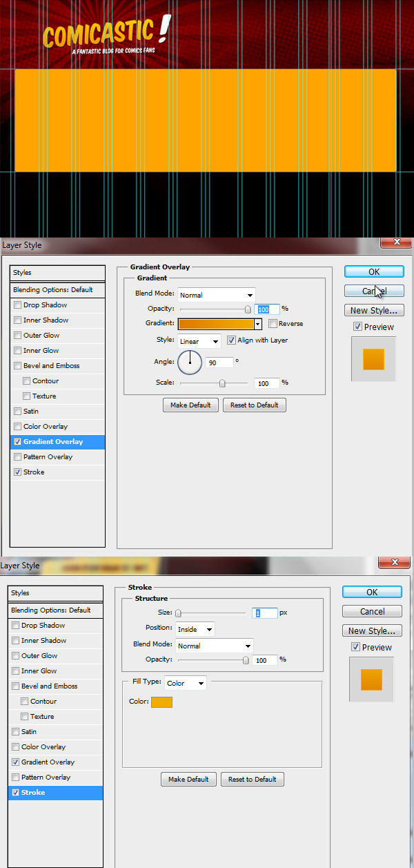The height and width of the screenshot is (868, 414).
Task: Open the stroke Blend Mode dropdown
Action: [214, 646]
